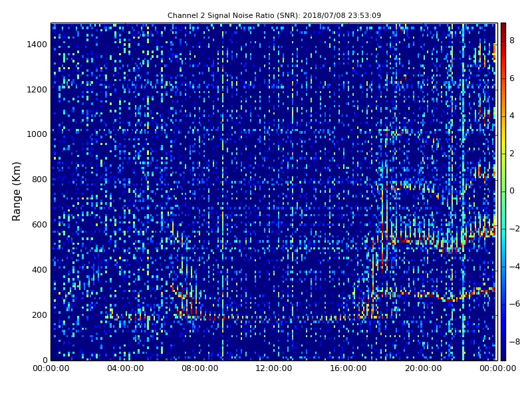Click the green middle of the colorbar
532x399 pixels.
(503, 192)
